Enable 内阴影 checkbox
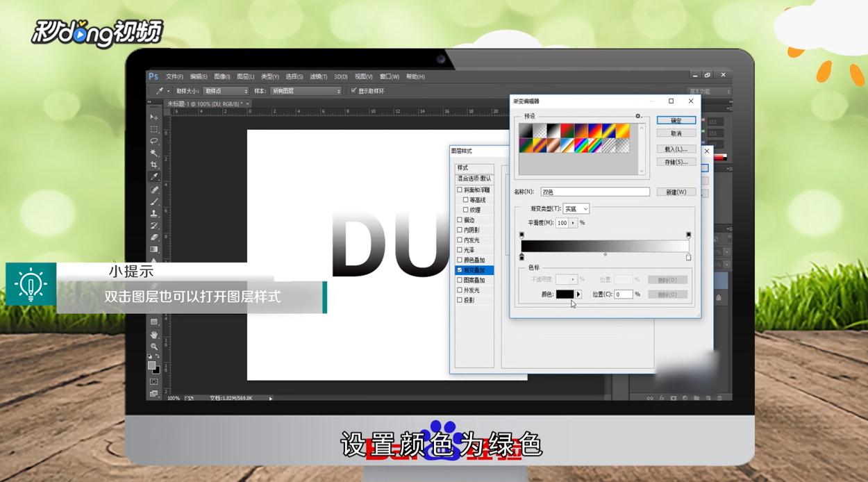 459,230
